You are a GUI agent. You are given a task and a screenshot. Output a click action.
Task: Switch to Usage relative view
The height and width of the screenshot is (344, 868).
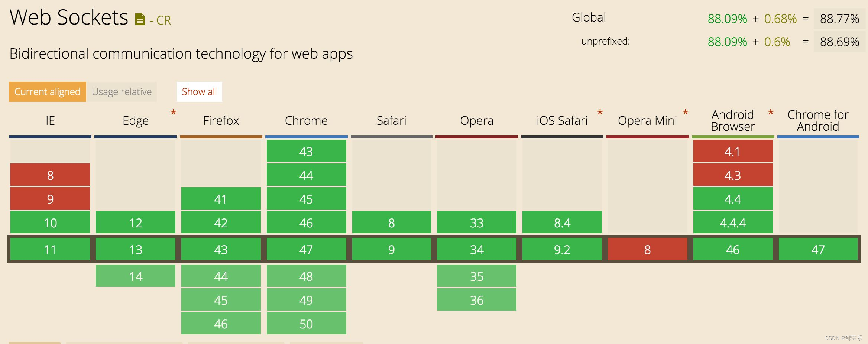click(122, 91)
